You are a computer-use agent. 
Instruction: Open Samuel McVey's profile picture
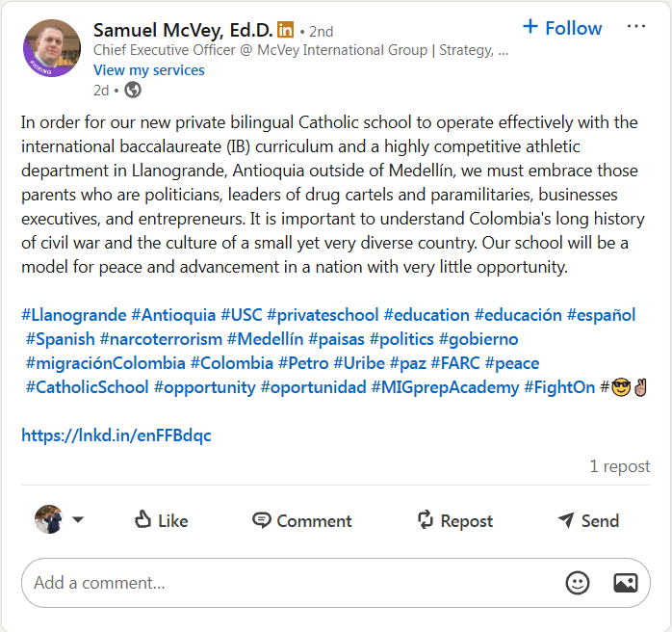(51, 47)
